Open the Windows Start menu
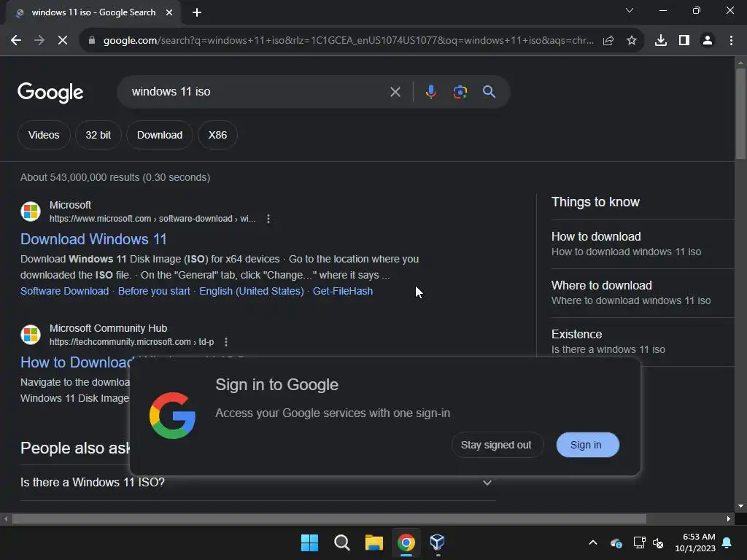 point(309,542)
